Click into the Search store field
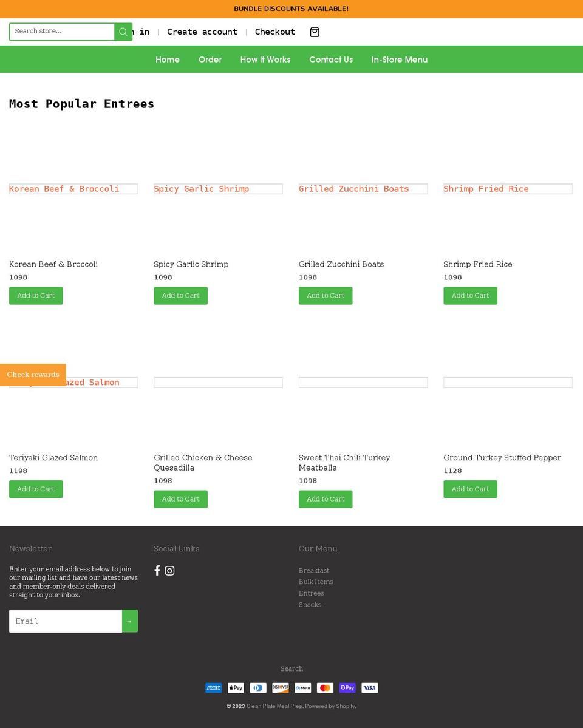Viewport: 583px width, 728px height. click(62, 32)
